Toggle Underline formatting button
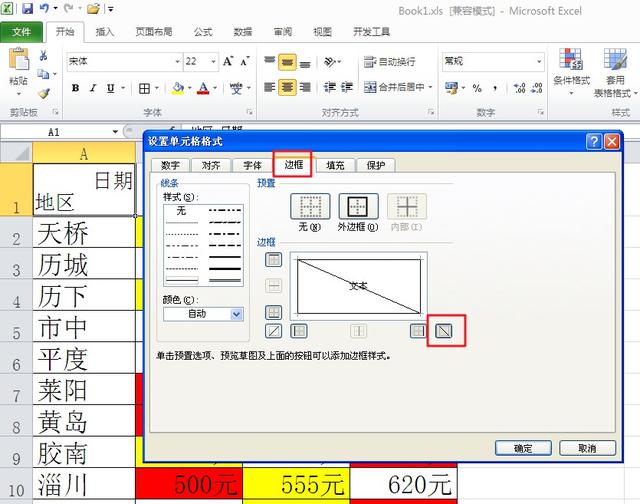 click(111, 88)
